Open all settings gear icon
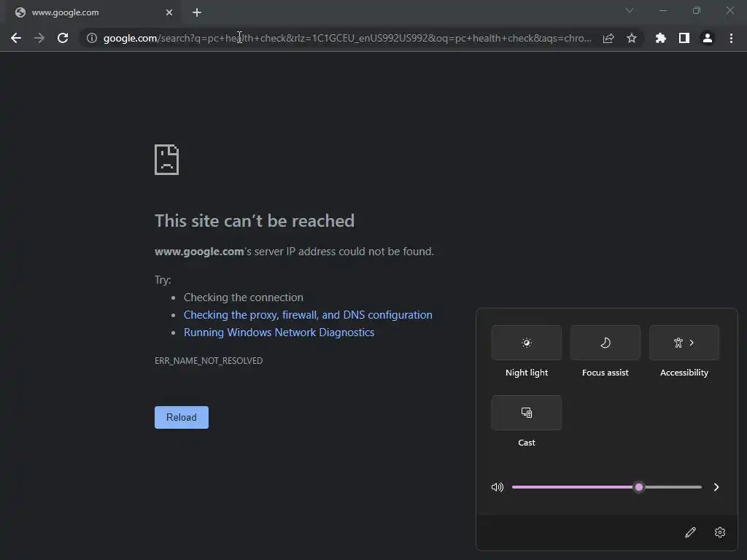747x560 pixels. [x=720, y=532]
